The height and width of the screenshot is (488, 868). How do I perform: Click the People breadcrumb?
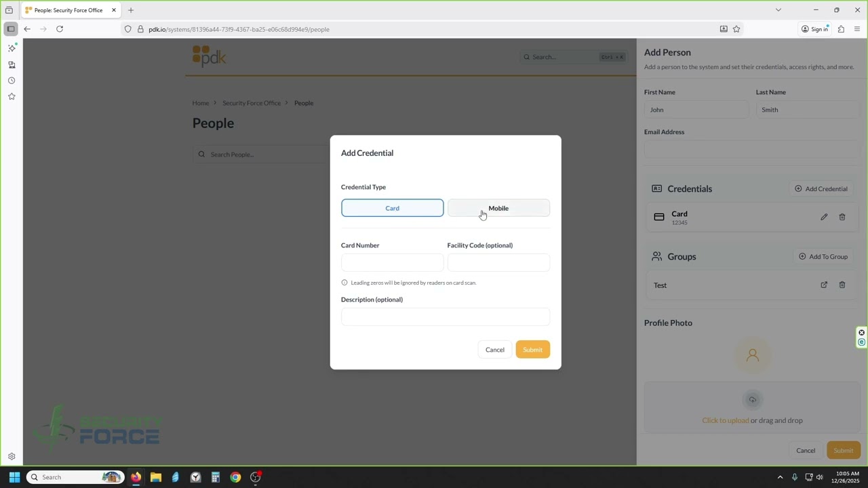(x=304, y=103)
